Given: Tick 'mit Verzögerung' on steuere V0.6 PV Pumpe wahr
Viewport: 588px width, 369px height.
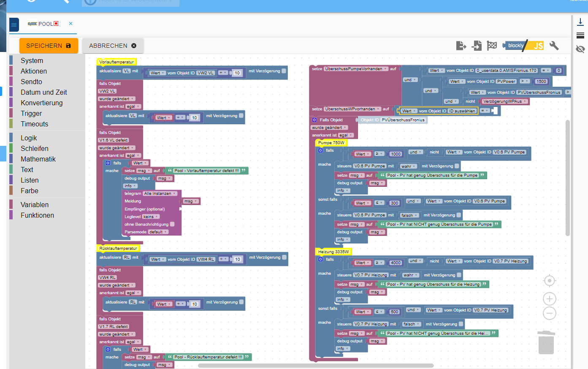Looking at the screenshot, I should 457,166.
